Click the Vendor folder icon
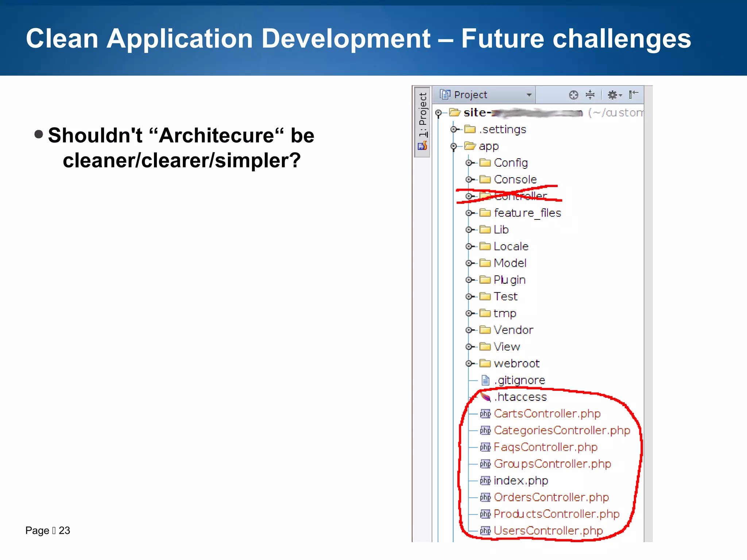 point(485,330)
